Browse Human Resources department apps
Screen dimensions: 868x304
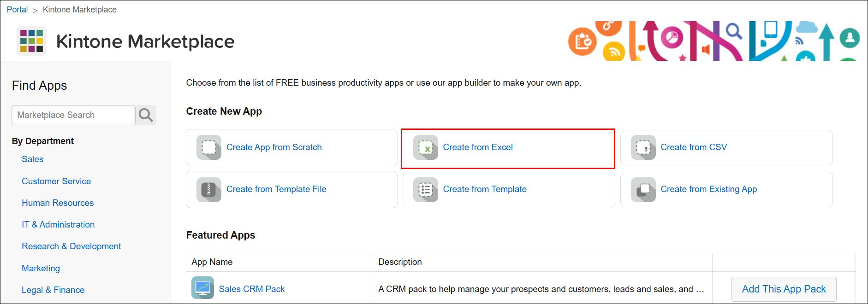(58, 203)
